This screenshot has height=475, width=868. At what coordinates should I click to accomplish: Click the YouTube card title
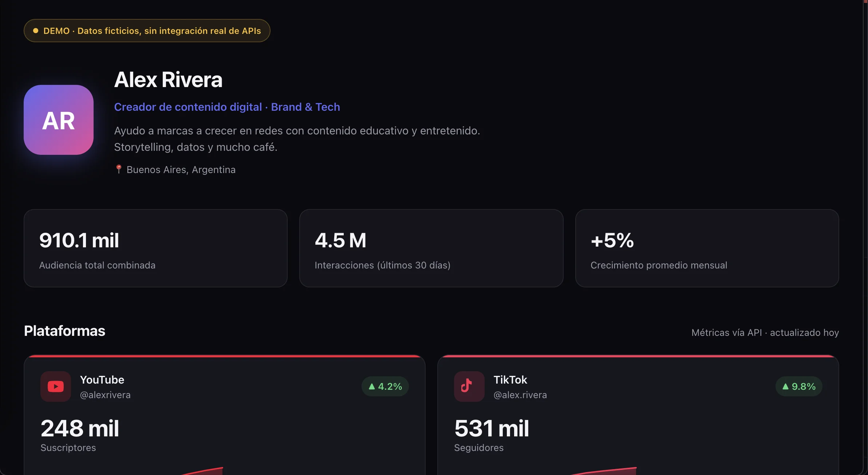[x=102, y=380]
